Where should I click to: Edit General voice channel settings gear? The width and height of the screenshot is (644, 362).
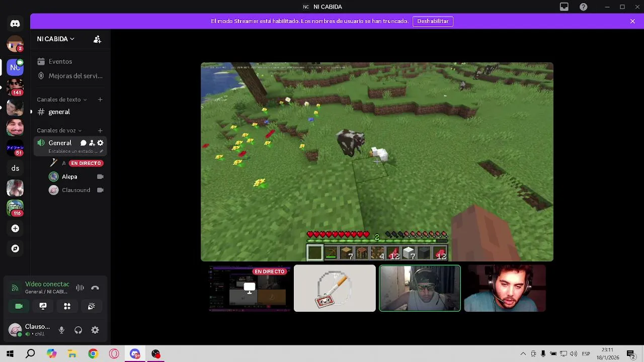click(x=100, y=143)
